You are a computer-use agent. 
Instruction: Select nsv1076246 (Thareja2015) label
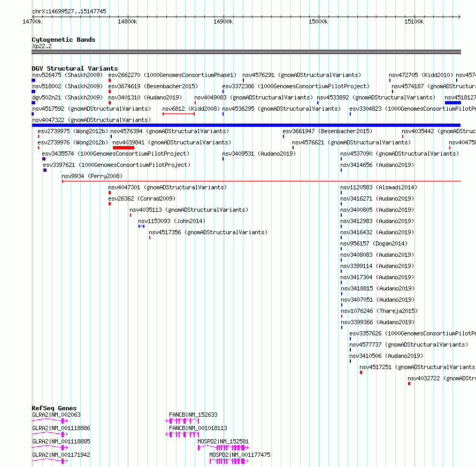(x=379, y=311)
